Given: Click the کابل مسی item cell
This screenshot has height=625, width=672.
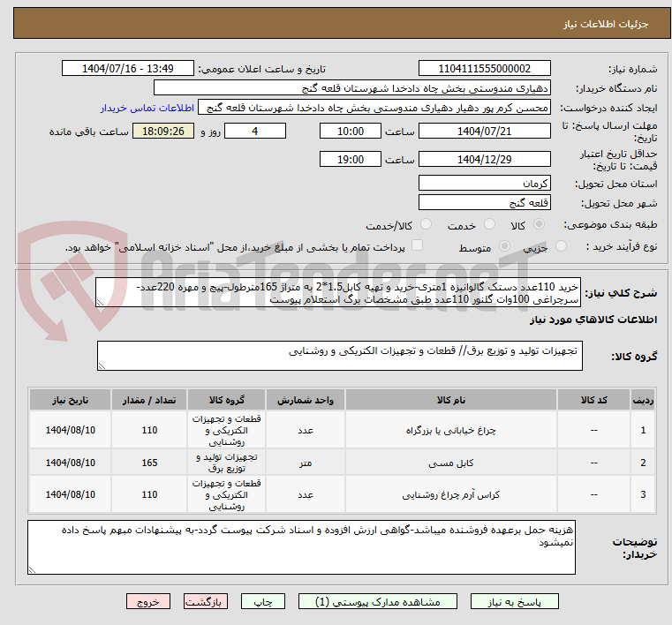Looking at the screenshot, I should click(x=451, y=463).
